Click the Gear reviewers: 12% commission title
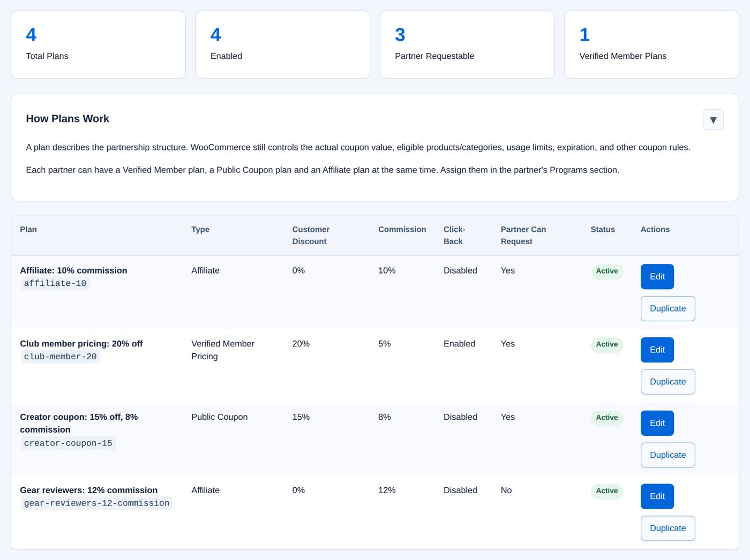Viewport: 750px width, 560px height. [x=89, y=490]
